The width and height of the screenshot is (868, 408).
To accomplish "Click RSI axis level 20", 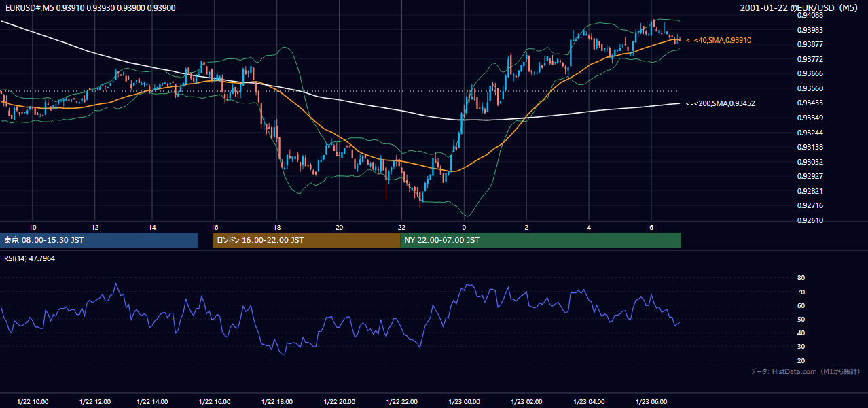I will click(801, 360).
